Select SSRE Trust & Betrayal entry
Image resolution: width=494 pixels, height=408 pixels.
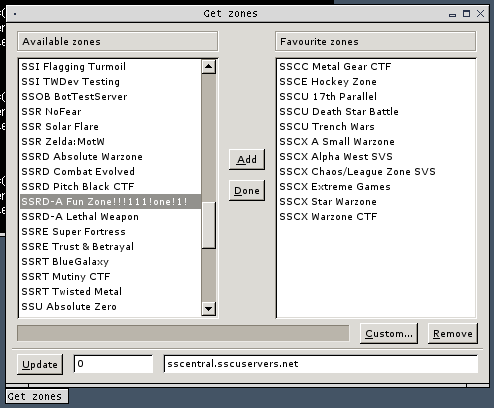tap(111, 247)
